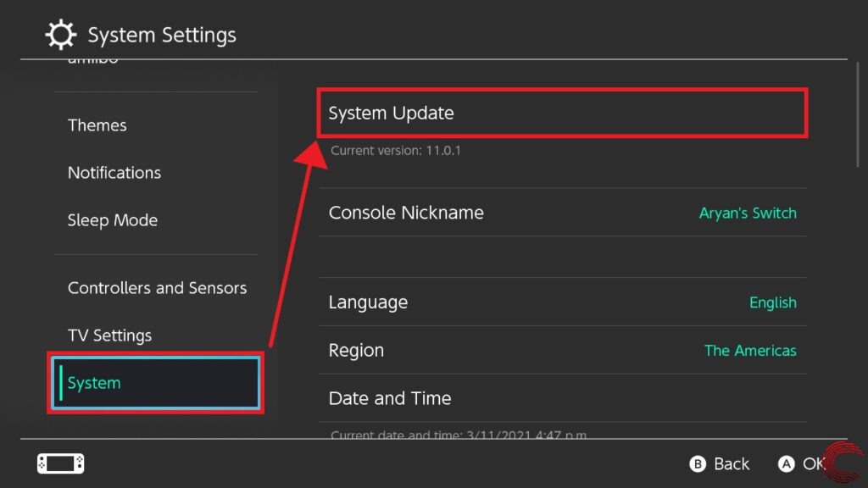Select TV Settings in sidebar
The image size is (868, 488).
[109, 335]
